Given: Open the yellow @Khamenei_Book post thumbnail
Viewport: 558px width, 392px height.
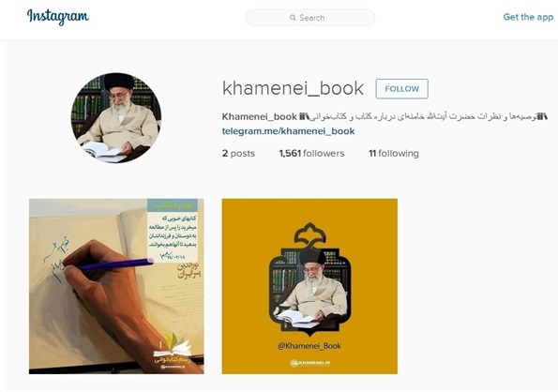Looking at the screenshot, I should [x=309, y=286].
